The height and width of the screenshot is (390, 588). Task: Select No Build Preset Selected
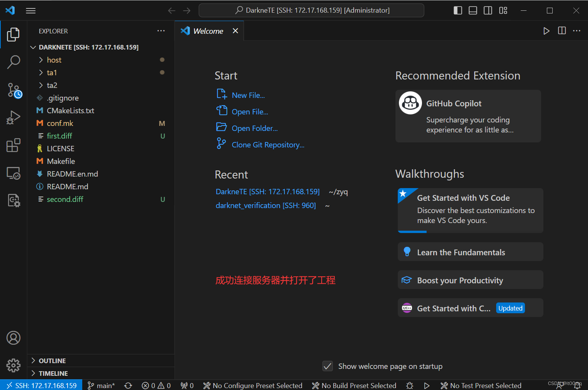(x=354, y=385)
